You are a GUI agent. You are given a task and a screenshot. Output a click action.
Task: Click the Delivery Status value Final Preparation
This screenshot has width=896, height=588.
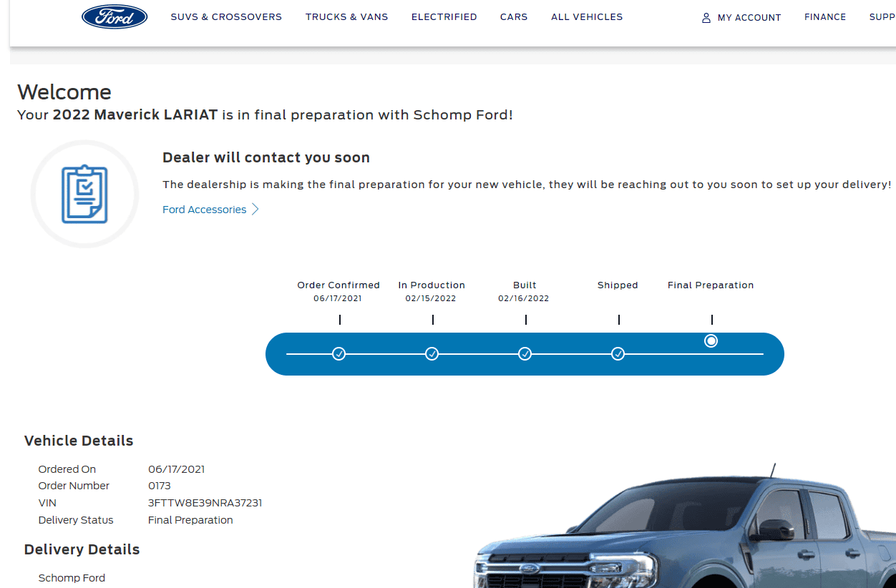point(190,520)
